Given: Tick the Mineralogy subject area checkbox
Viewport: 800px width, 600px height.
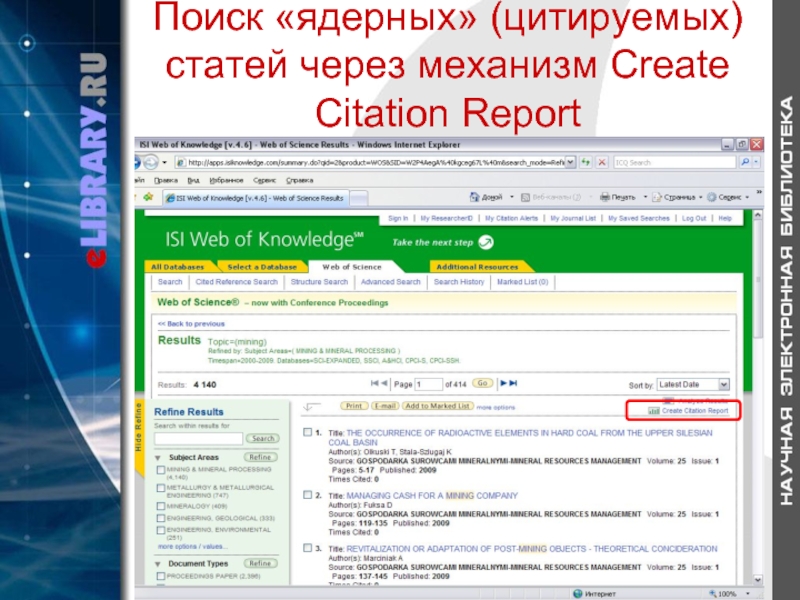Looking at the screenshot, I should pos(161,506).
